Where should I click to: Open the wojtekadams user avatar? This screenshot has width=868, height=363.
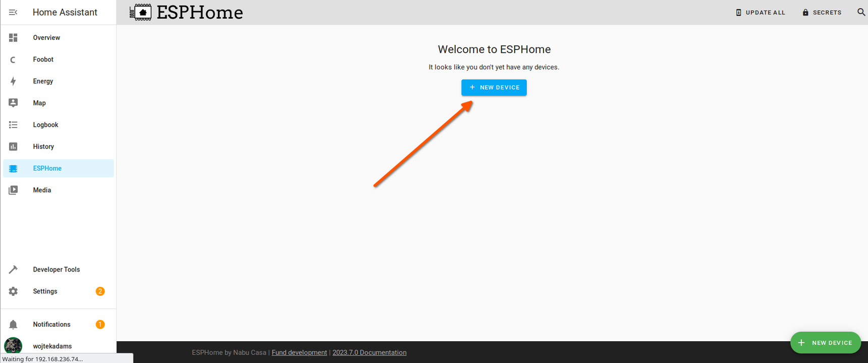pyautogui.click(x=13, y=346)
